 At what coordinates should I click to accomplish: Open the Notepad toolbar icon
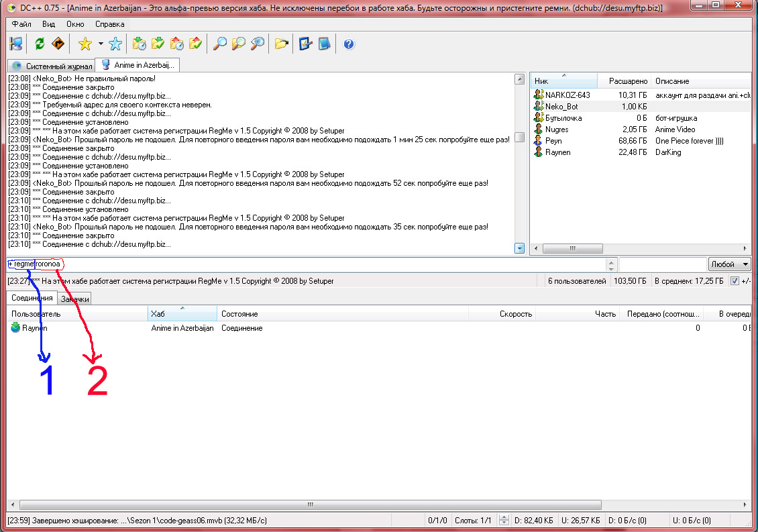tap(325, 44)
